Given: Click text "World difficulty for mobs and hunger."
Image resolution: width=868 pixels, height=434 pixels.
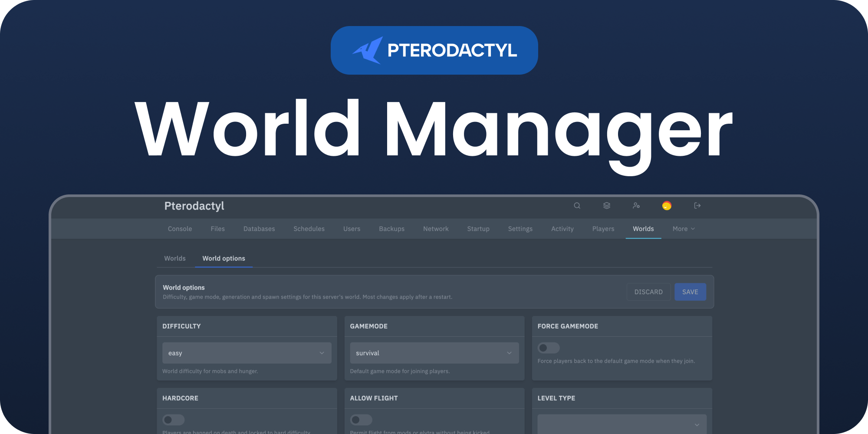Looking at the screenshot, I should coord(210,371).
